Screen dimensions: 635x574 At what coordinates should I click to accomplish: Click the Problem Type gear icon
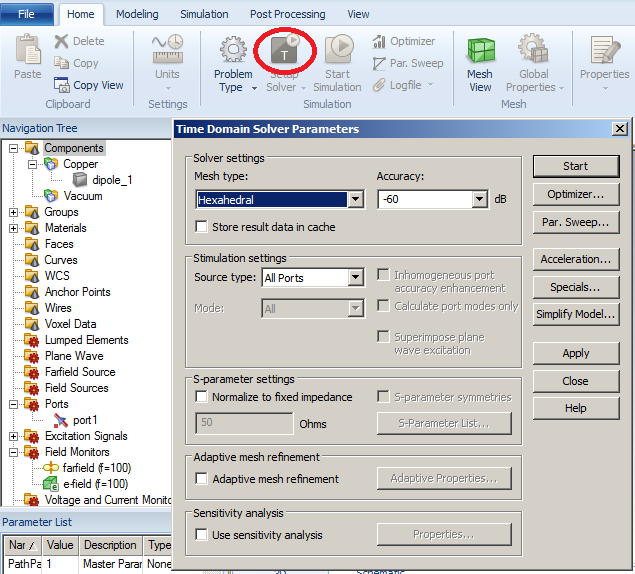coord(233,51)
